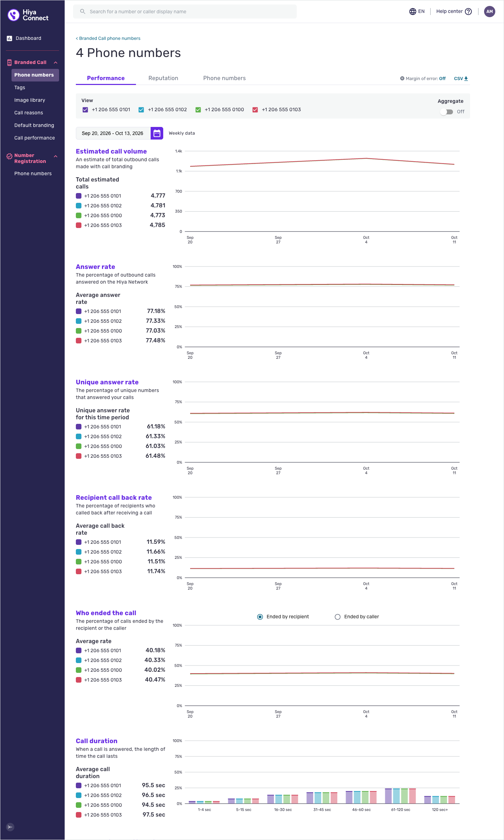Open the date range calendar button

[x=157, y=133]
